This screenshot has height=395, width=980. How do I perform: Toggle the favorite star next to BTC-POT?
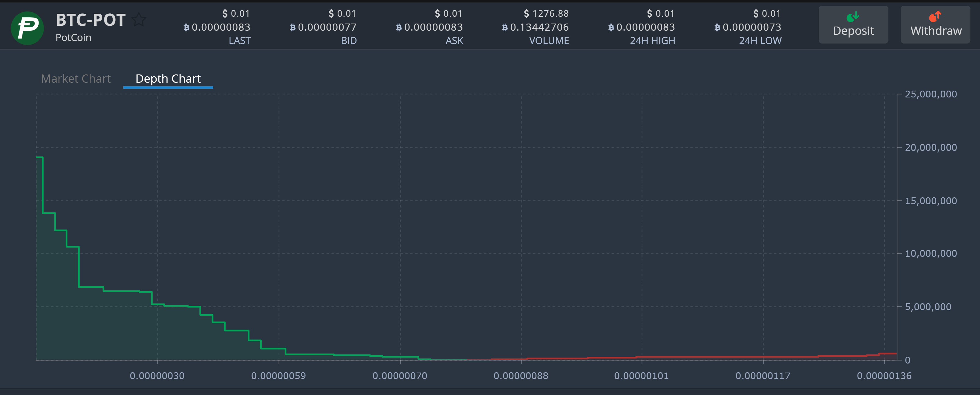(x=139, y=19)
